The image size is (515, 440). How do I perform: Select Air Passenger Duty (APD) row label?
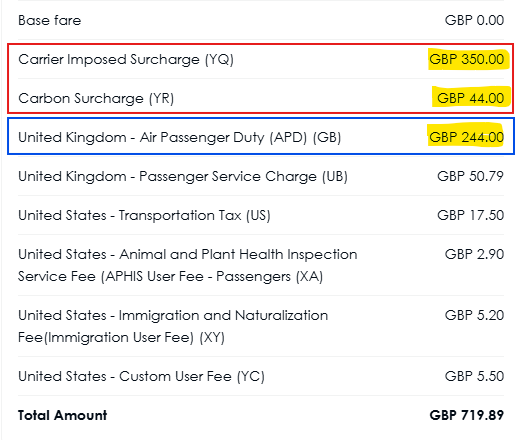[180, 138]
